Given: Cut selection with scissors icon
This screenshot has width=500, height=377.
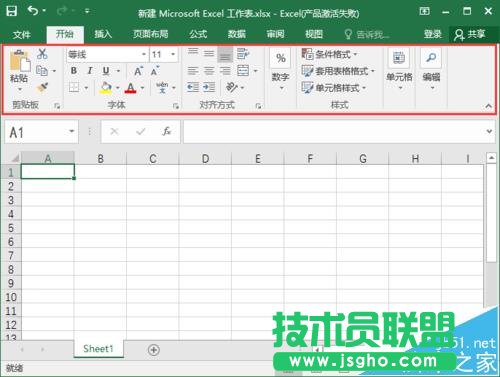Looking at the screenshot, I should pos(42,54).
